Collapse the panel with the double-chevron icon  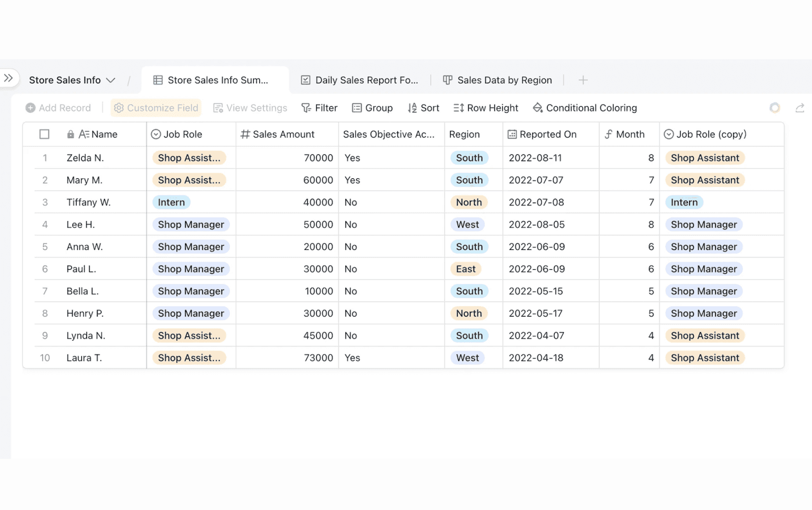tap(8, 78)
